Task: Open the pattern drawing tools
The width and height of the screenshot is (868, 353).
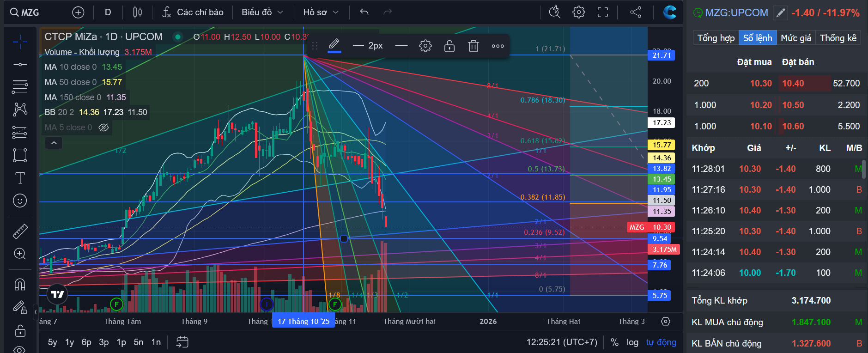Action: coord(20,110)
